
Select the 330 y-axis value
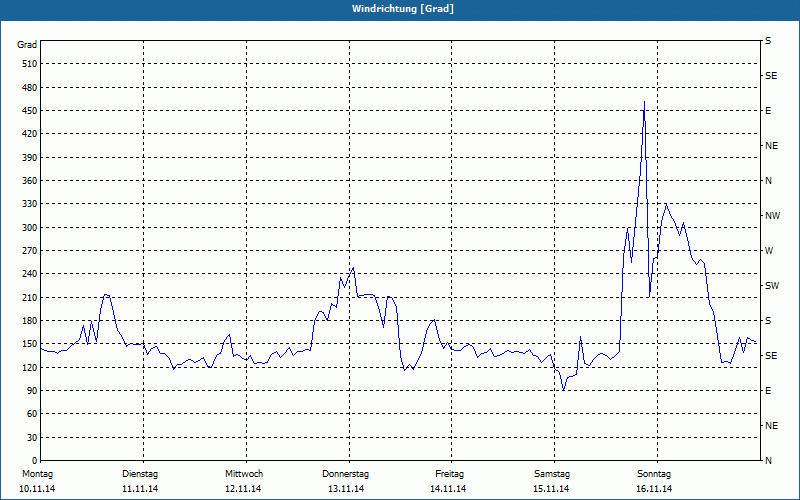click(x=30, y=204)
